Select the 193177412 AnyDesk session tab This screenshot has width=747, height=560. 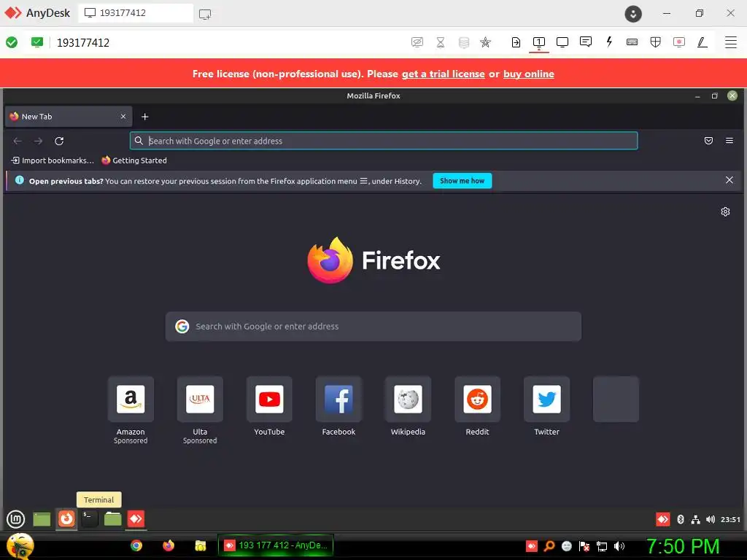click(x=136, y=13)
